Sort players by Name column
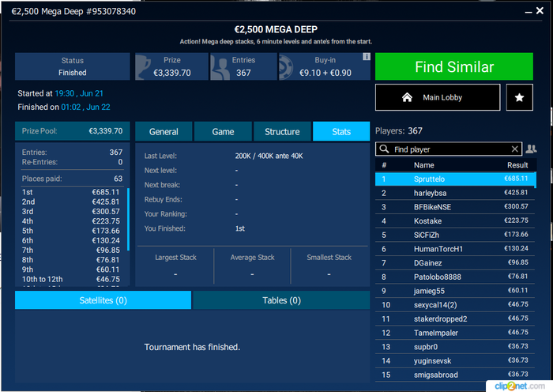This screenshot has width=553, height=392. [x=424, y=165]
